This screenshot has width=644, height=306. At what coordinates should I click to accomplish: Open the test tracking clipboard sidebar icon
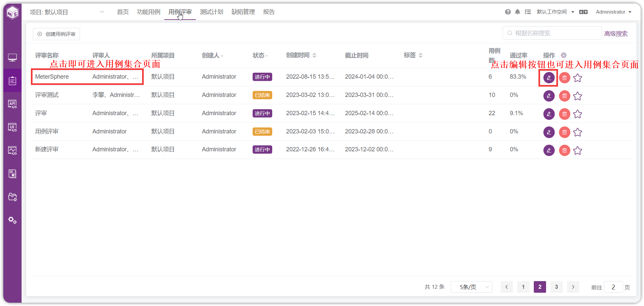pyautogui.click(x=13, y=81)
